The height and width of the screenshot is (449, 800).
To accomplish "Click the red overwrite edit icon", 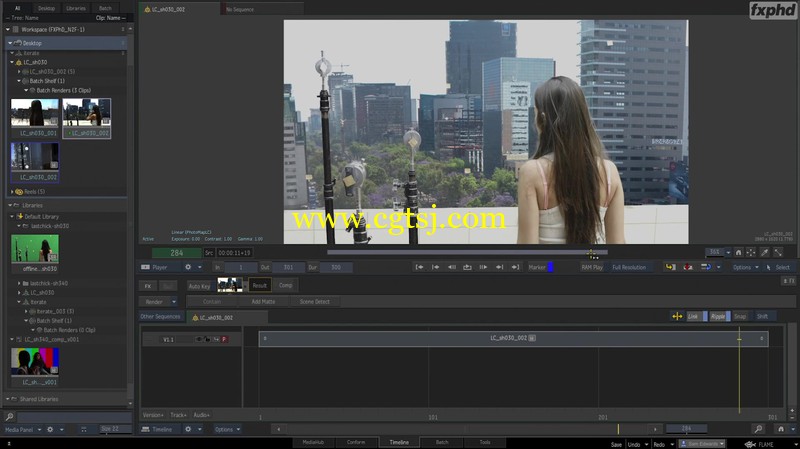I will pos(688,267).
